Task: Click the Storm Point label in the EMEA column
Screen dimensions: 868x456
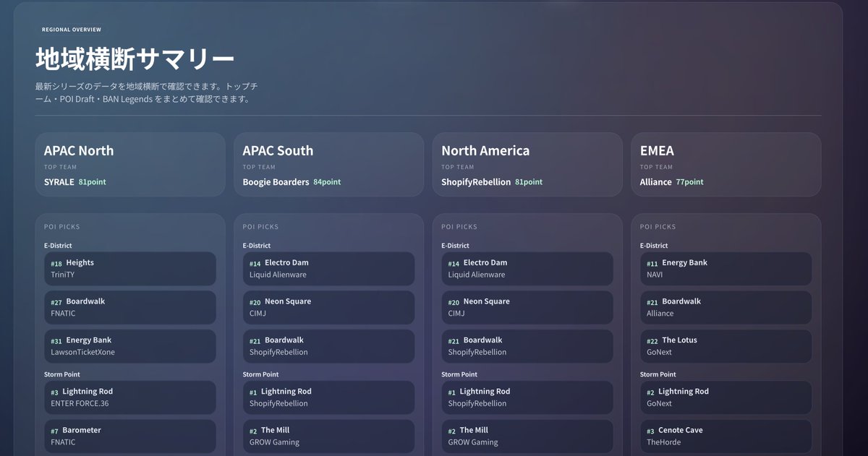Action: tap(658, 374)
